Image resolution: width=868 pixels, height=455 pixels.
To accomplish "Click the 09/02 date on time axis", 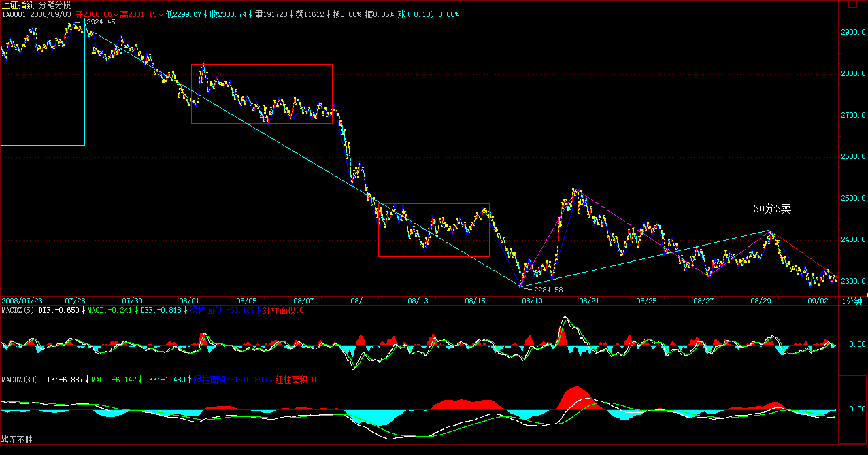I will (818, 300).
